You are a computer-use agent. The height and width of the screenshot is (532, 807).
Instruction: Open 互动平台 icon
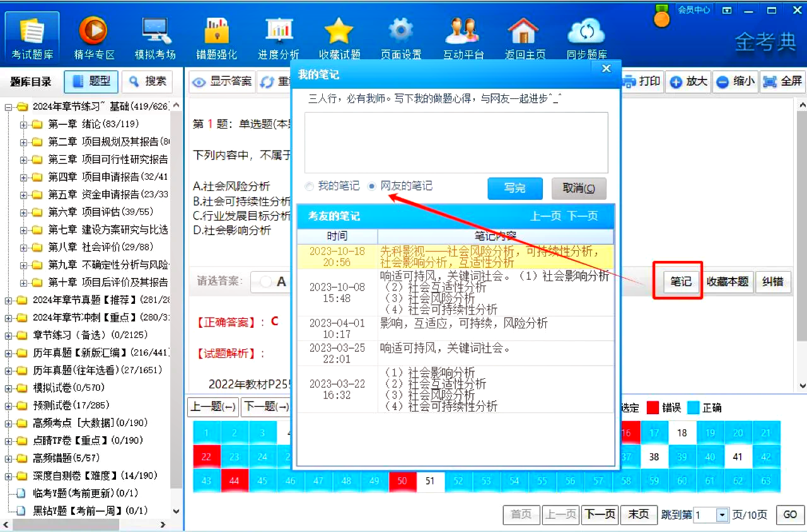coord(463,37)
